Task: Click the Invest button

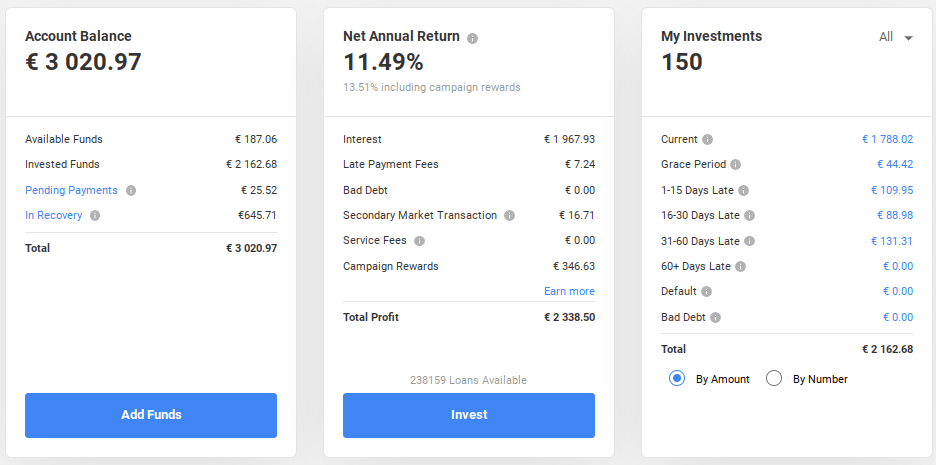Action: point(469,415)
